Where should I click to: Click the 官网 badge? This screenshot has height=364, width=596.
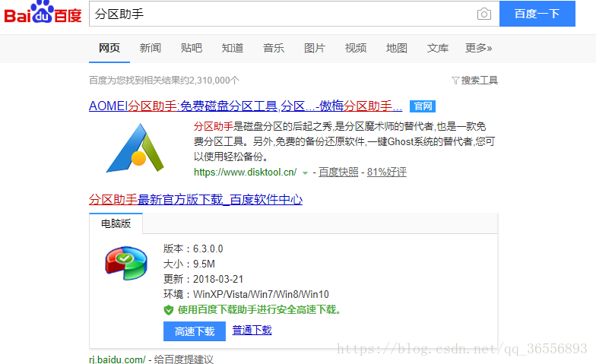coord(423,106)
